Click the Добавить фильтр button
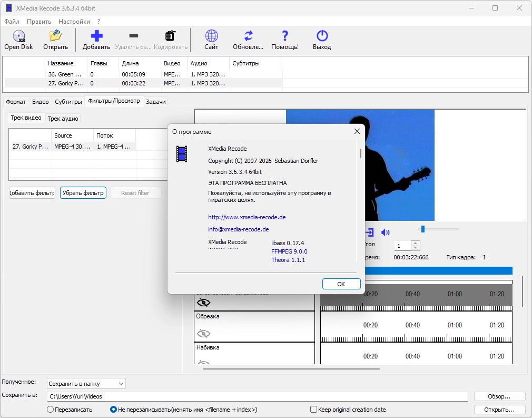 tap(32, 193)
